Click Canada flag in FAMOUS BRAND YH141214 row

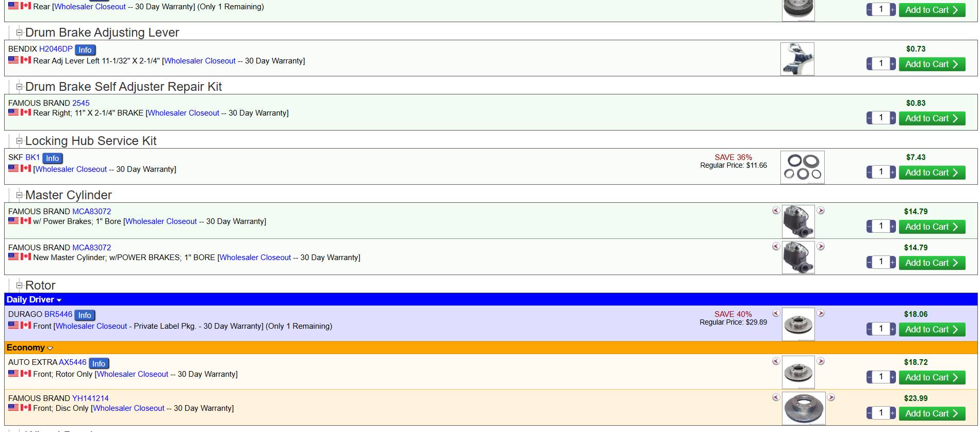click(26, 407)
